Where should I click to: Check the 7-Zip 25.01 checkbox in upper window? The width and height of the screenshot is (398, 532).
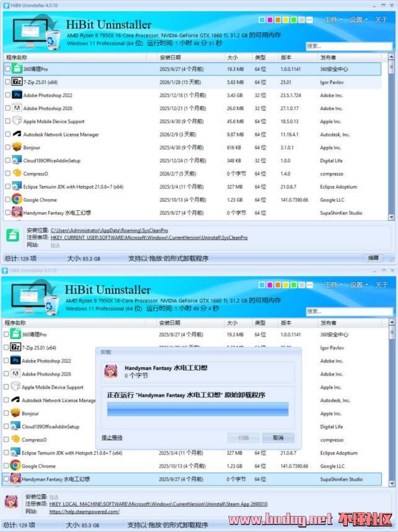click(7, 82)
